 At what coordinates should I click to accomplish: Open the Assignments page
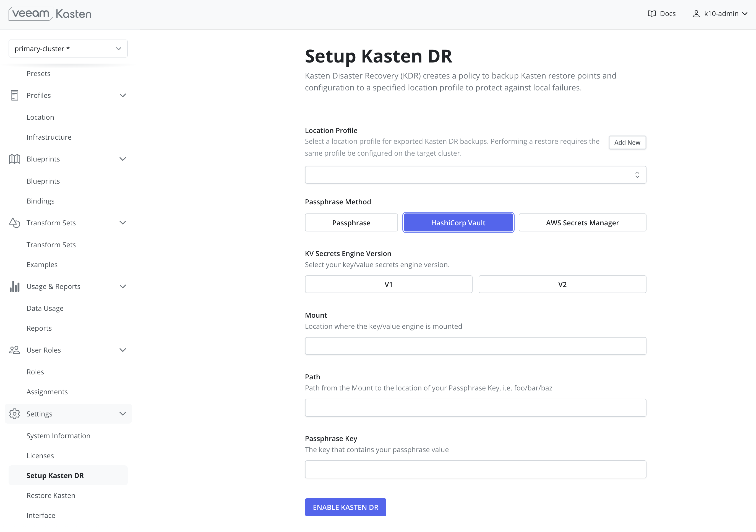tap(47, 392)
